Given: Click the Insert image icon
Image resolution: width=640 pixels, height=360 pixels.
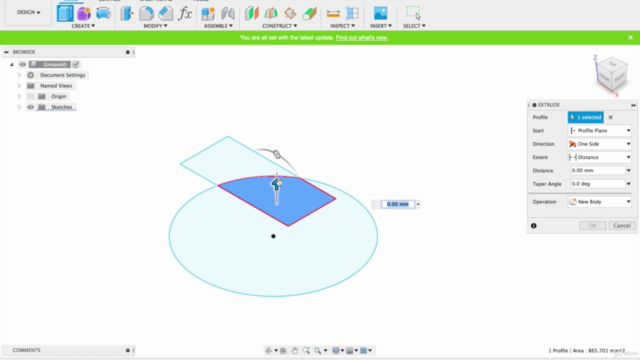Looking at the screenshot, I should click(x=380, y=13).
